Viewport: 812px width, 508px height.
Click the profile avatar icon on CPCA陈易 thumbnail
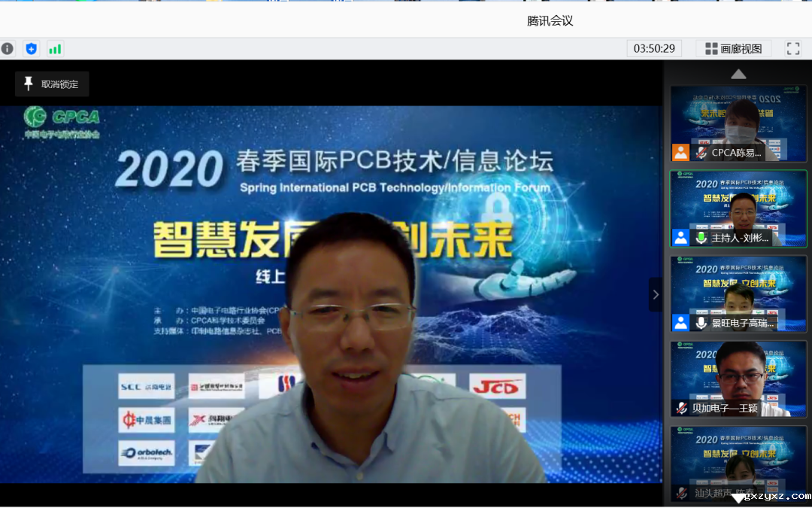pyautogui.click(x=680, y=153)
